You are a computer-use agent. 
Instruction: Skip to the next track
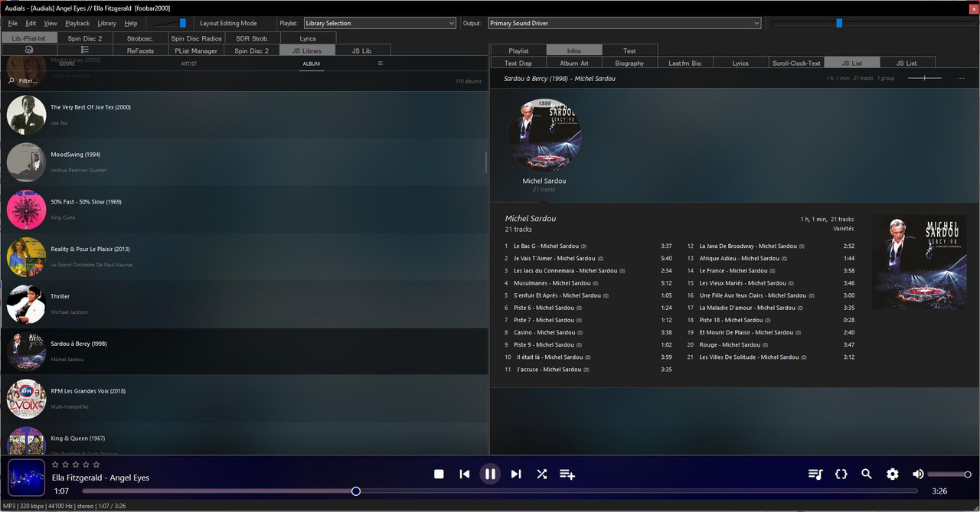[516, 474]
